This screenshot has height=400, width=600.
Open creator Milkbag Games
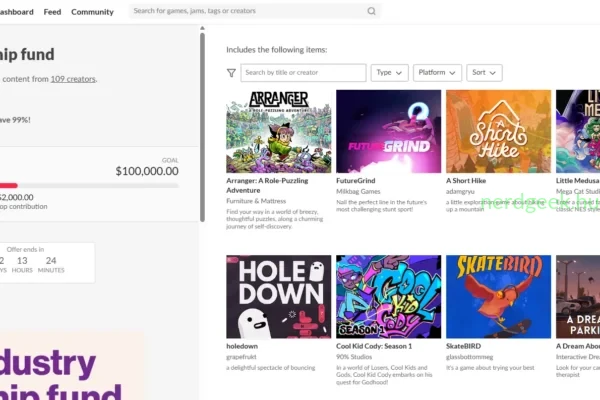coord(358,191)
